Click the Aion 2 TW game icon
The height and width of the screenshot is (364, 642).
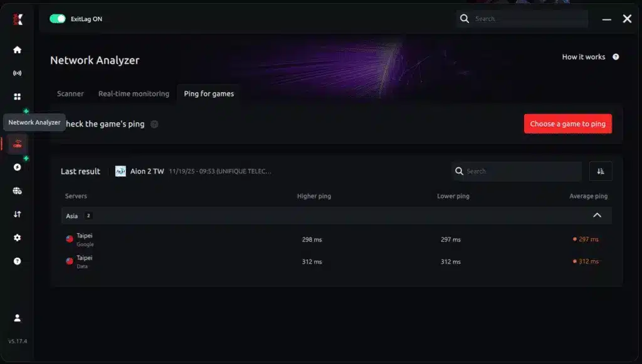click(120, 171)
